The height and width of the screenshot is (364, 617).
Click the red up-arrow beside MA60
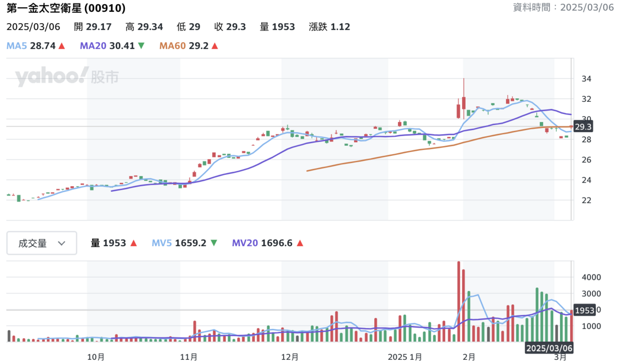click(x=215, y=46)
